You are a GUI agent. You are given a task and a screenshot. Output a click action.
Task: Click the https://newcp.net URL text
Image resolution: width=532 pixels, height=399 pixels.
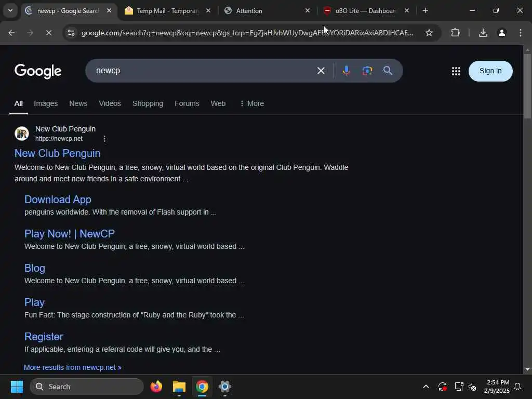pyautogui.click(x=59, y=138)
